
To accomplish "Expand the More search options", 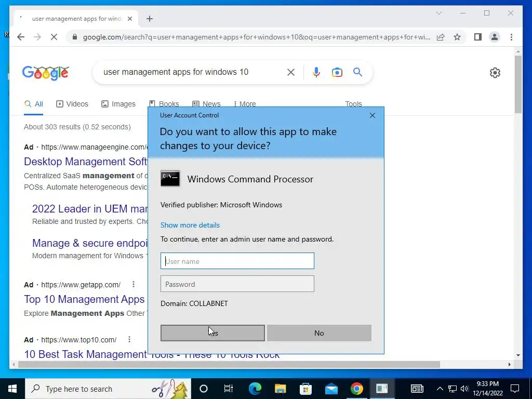I will (245, 104).
